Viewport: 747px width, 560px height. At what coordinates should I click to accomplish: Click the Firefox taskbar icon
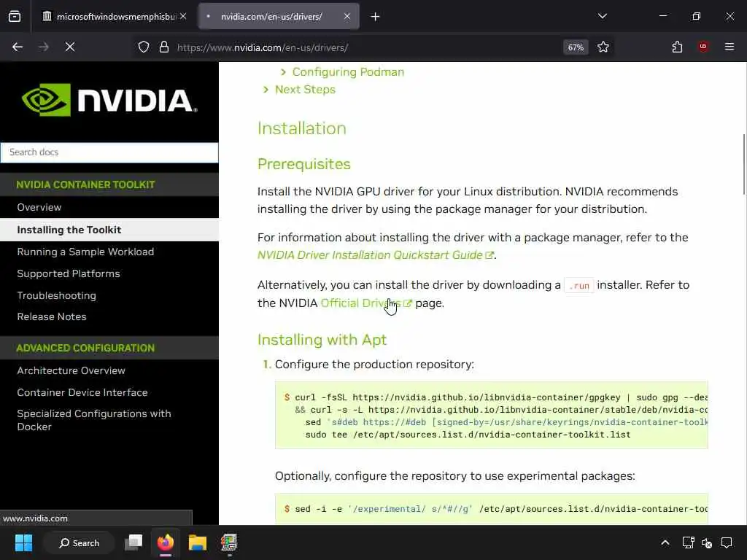click(x=166, y=542)
